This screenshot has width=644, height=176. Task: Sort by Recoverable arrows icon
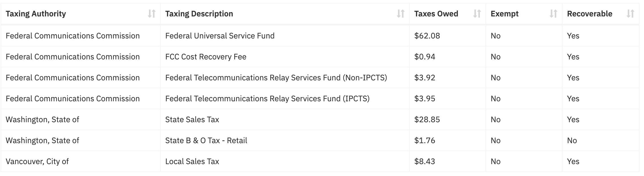(x=630, y=14)
